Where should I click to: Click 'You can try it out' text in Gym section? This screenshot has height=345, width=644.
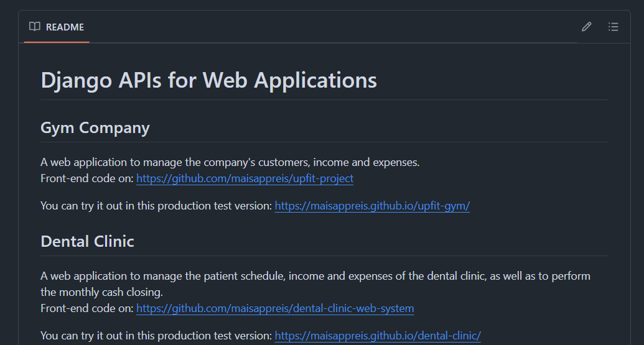[x=156, y=206]
